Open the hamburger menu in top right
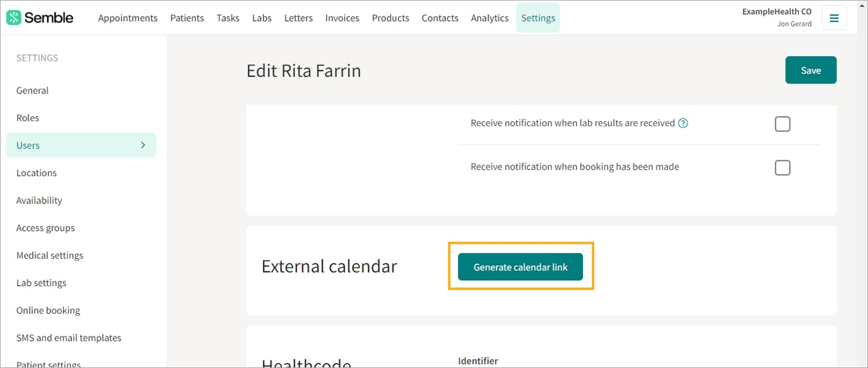 (x=834, y=17)
